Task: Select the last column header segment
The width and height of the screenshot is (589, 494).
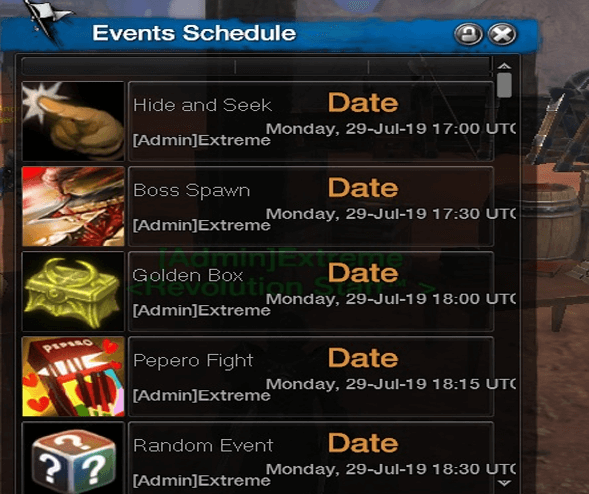Action: click(430, 66)
